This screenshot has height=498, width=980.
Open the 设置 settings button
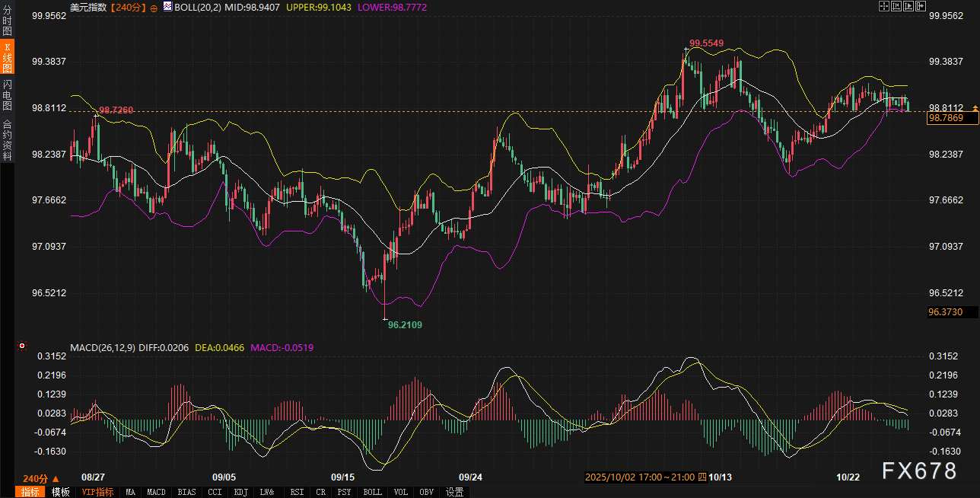click(x=455, y=492)
